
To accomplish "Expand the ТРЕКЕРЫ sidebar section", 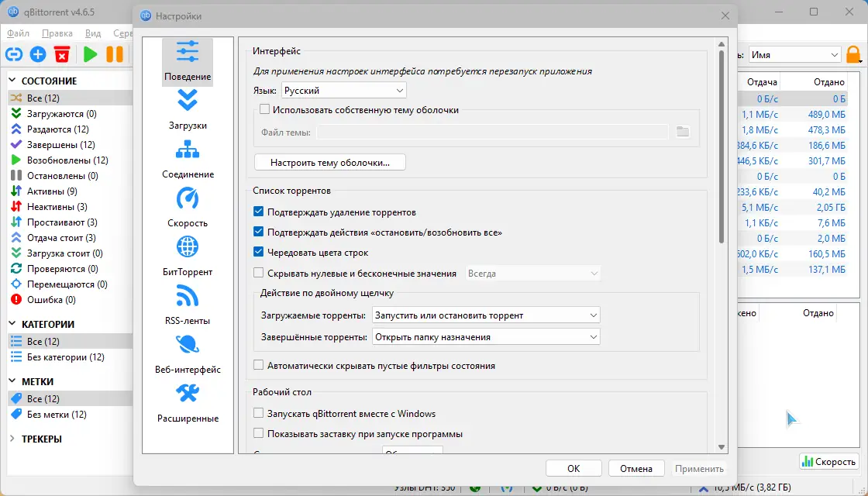I will [x=12, y=439].
